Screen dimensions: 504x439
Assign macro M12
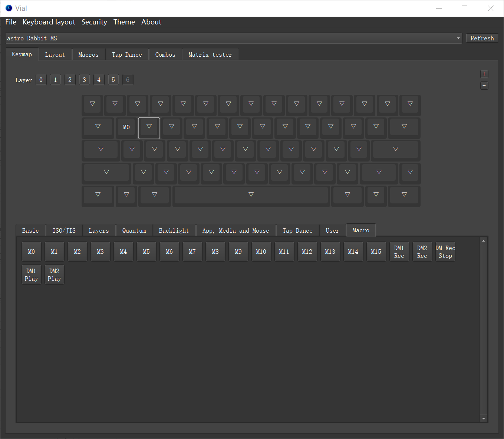coord(307,252)
